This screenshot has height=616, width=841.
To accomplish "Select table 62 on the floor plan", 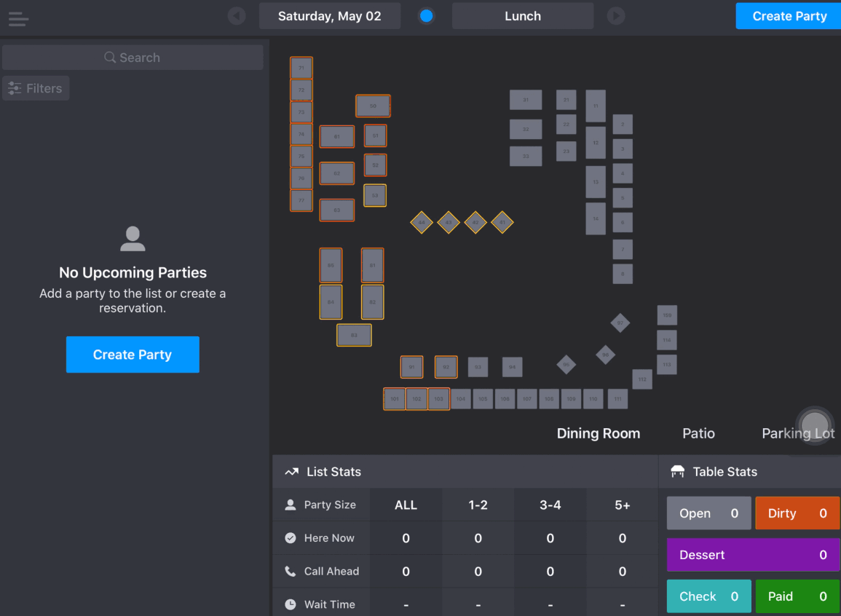I will coord(337,173).
